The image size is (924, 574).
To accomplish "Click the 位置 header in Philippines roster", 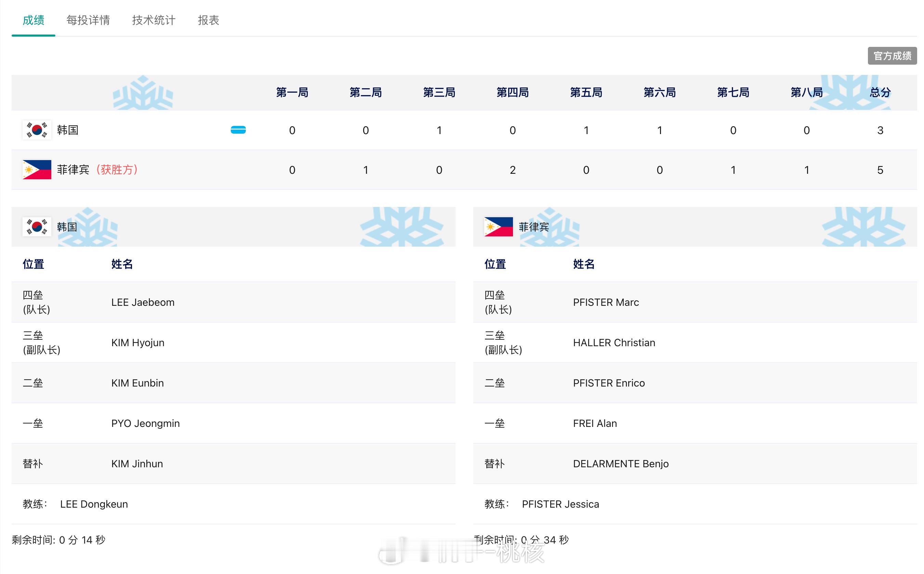I will pyautogui.click(x=495, y=264).
